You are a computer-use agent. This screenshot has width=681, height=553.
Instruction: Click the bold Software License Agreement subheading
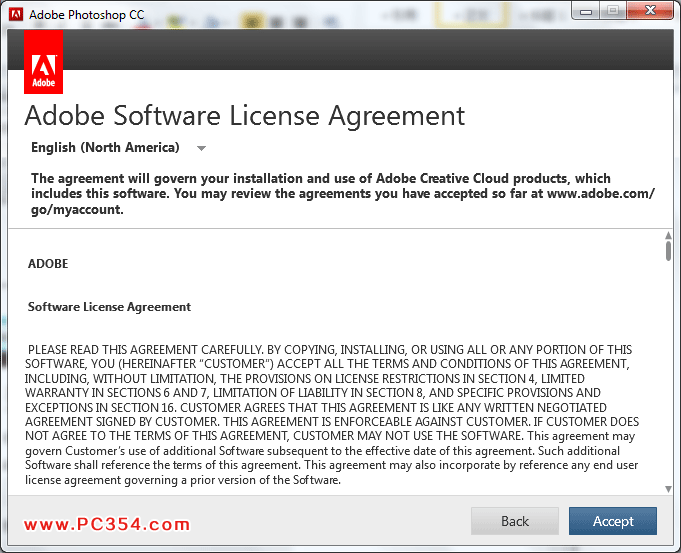109,307
